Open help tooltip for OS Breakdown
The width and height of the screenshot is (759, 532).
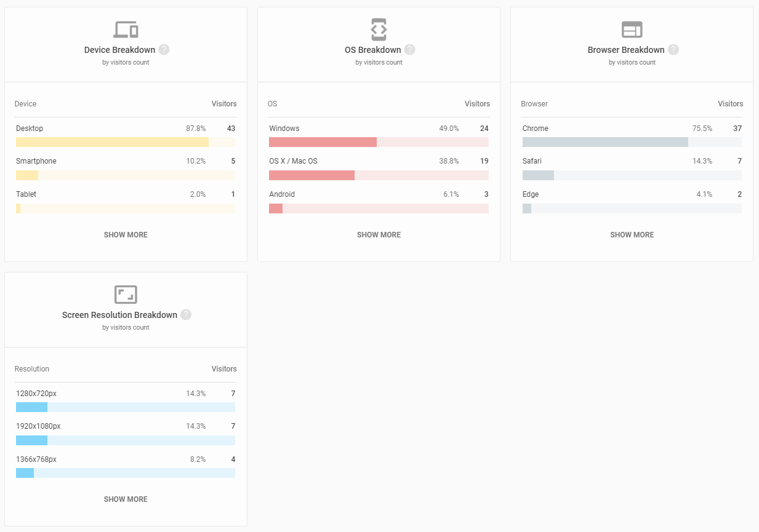pyautogui.click(x=409, y=50)
